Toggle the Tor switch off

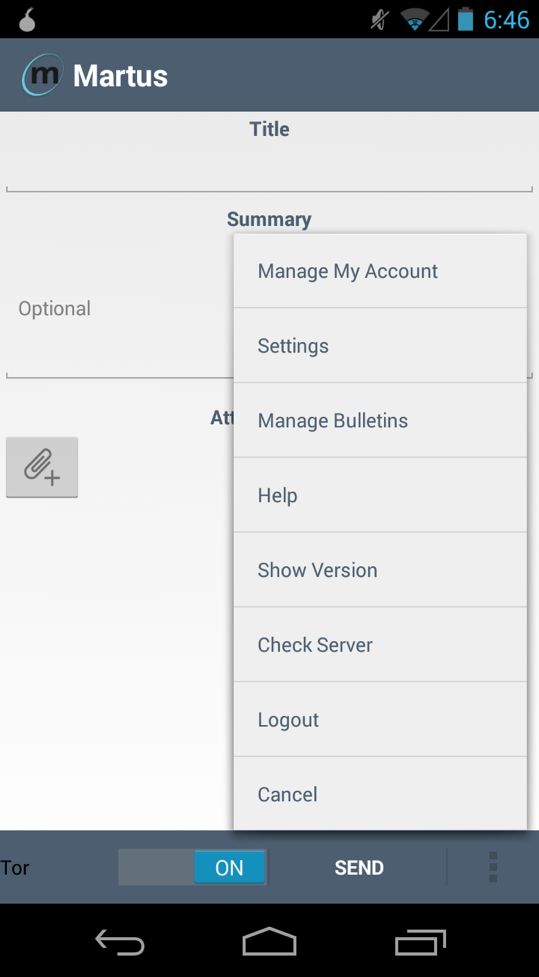point(193,867)
